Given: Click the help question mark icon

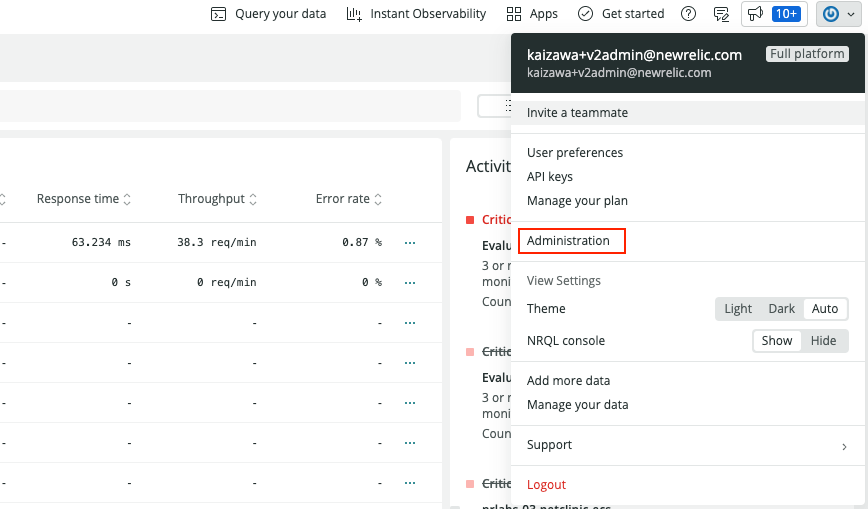Looking at the screenshot, I should (688, 14).
